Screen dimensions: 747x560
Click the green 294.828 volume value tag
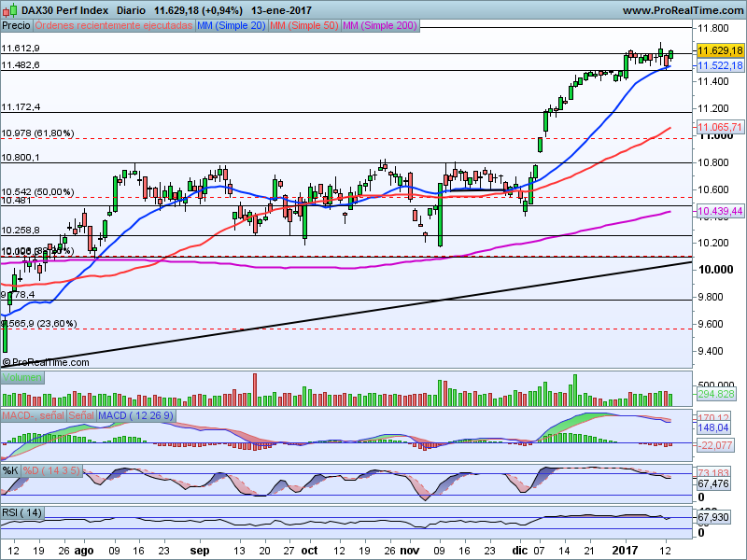click(716, 394)
